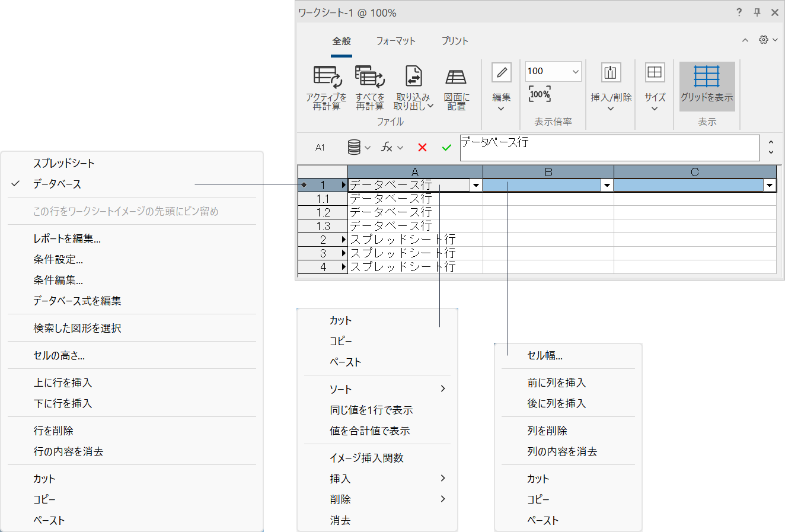This screenshot has height=532, width=785.
Task: Cancel input with the red X button
Action: click(x=422, y=147)
